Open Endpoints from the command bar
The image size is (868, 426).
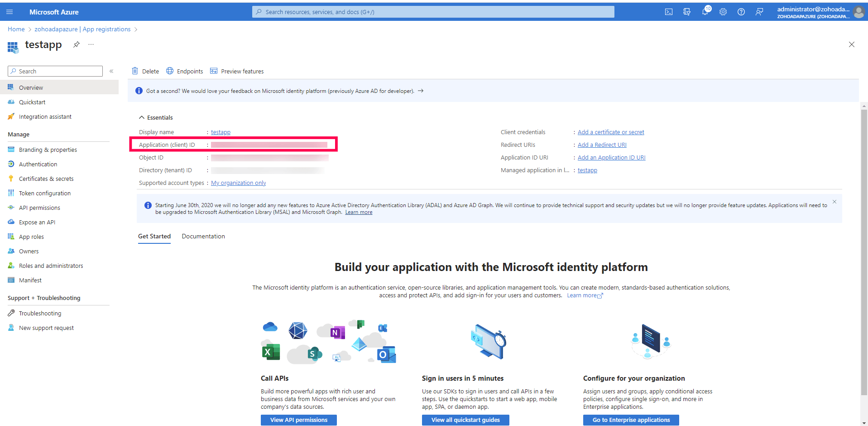point(184,71)
